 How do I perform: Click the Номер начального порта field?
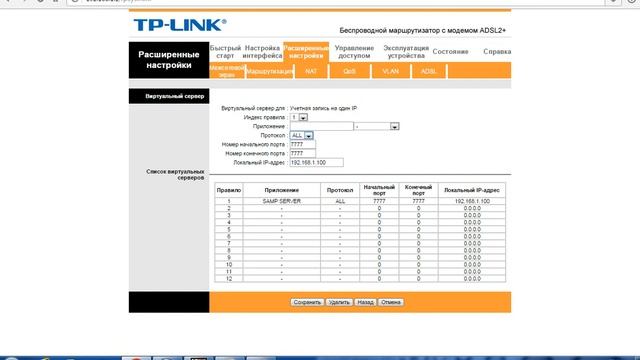pos(302,144)
